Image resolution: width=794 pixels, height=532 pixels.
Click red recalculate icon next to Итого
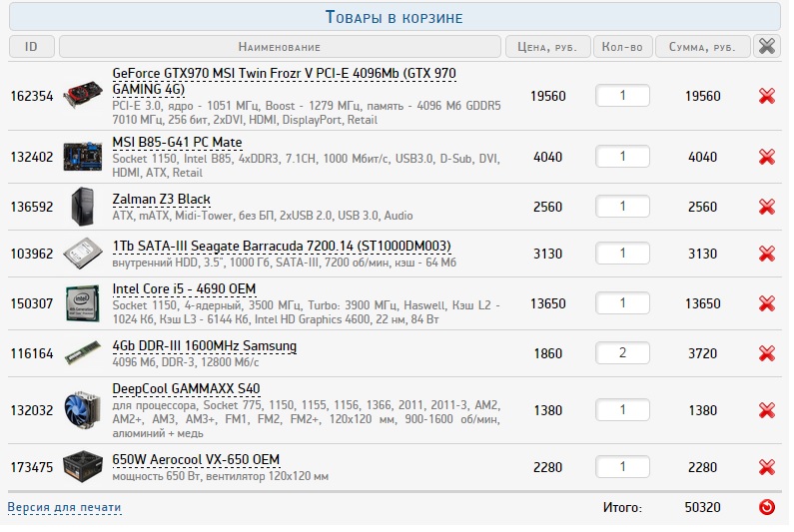coord(767,507)
